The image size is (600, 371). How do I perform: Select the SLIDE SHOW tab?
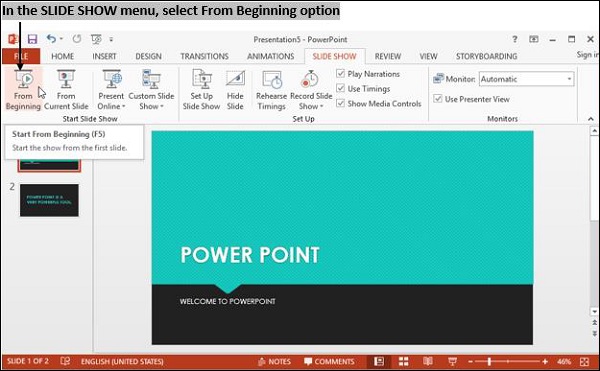[334, 56]
